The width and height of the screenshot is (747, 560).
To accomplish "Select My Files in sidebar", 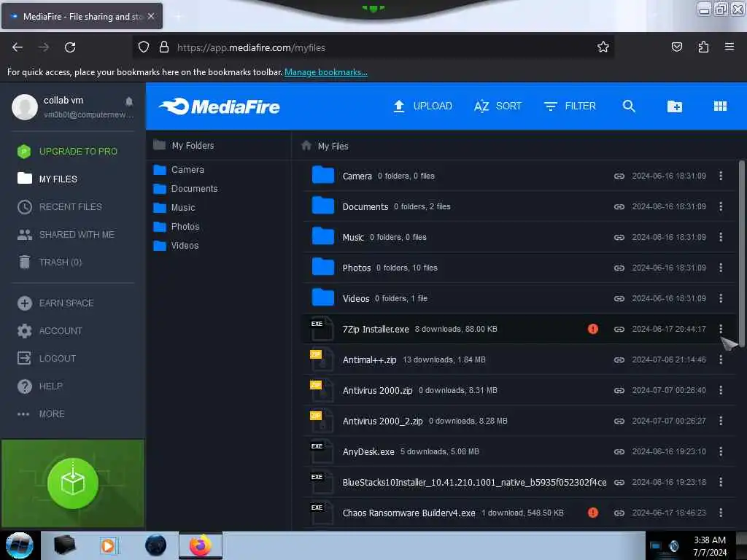I will click(47, 179).
